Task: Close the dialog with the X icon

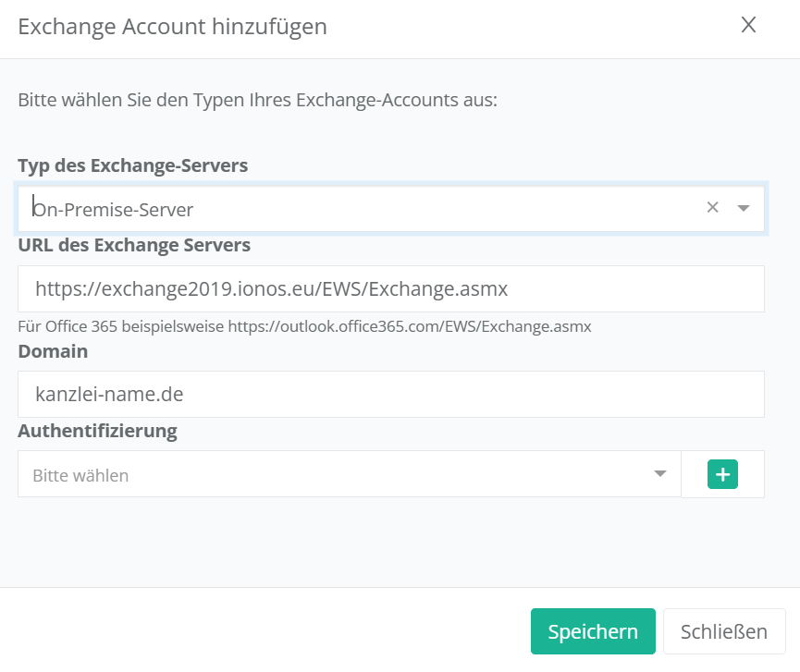Action: (748, 26)
